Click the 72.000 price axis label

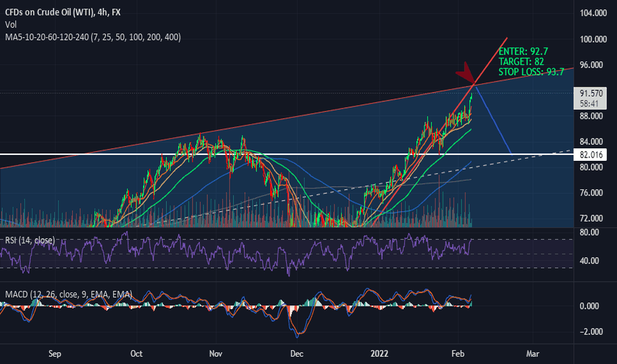pyautogui.click(x=591, y=218)
